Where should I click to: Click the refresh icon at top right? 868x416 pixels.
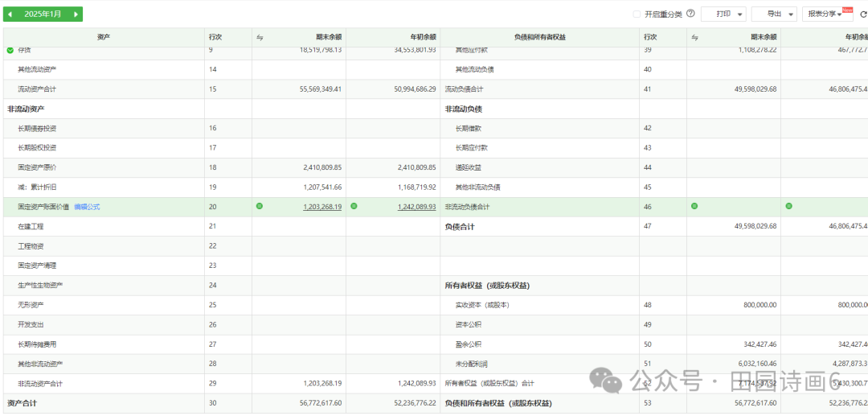[x=863, y=14]
